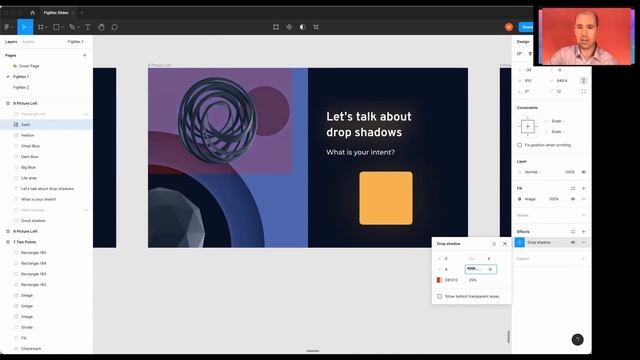The width and height of the screenshot is (640, 360).
Task: Select the Text tool in toolbar
Action: (x=88, y=27)
